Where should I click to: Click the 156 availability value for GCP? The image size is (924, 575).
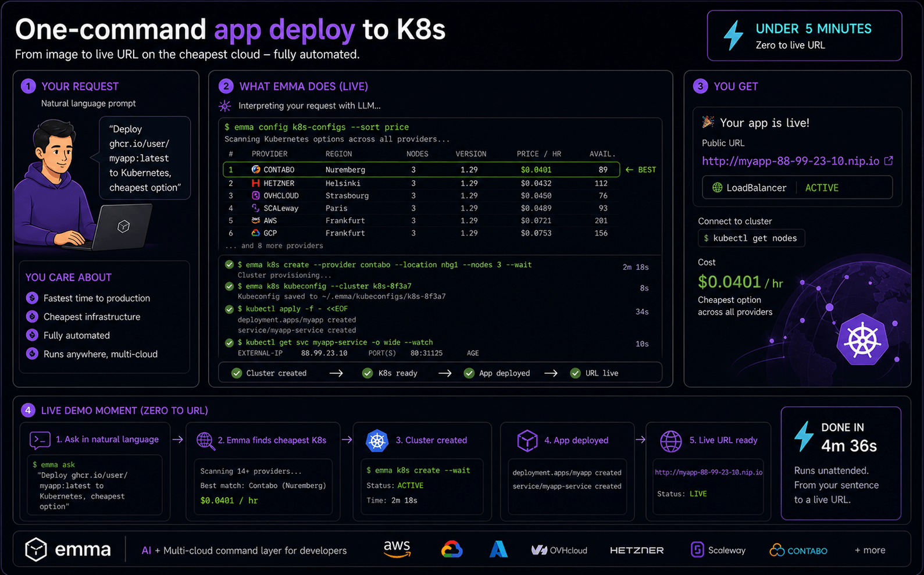[601, 233]
